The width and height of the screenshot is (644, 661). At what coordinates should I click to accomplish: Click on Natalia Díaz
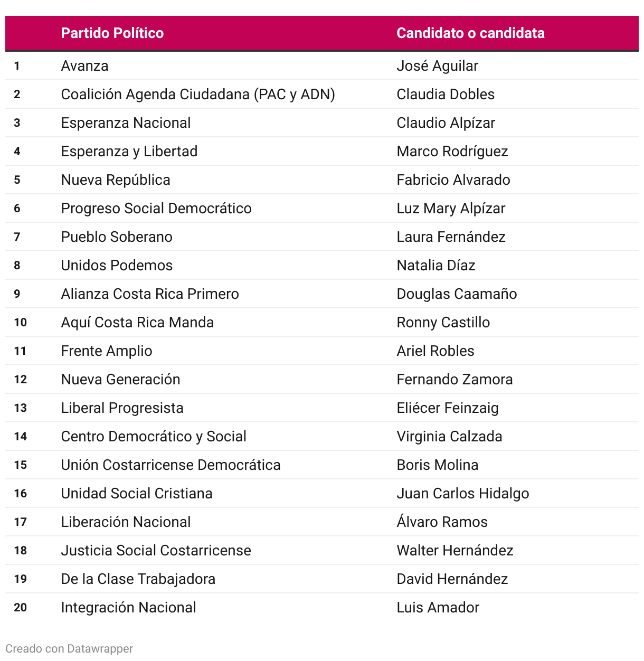pyautogui.click(x=436, y=266)
